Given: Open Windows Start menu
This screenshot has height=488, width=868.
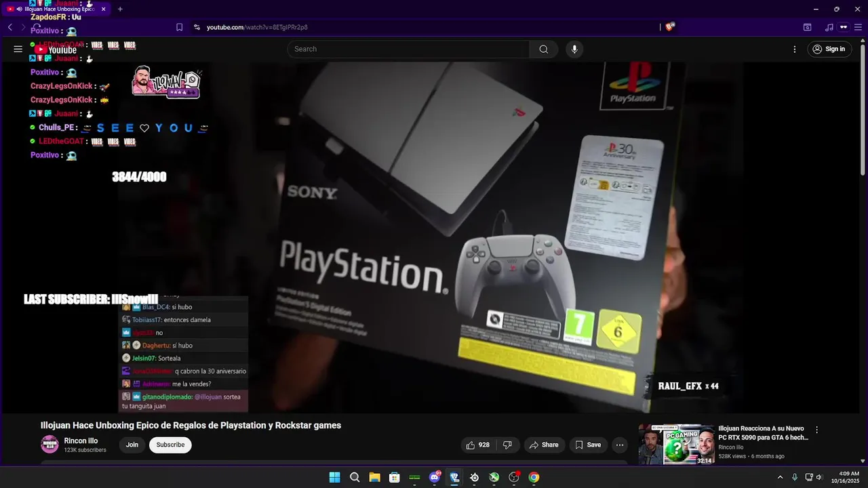Looking at the screenshot, I should 334,477.
